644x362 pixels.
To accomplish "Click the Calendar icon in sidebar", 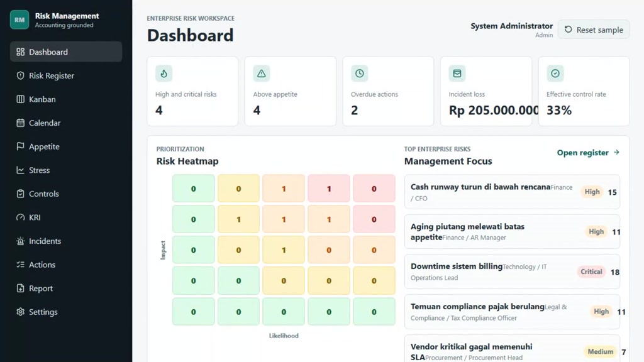I will tap(20, 123).
